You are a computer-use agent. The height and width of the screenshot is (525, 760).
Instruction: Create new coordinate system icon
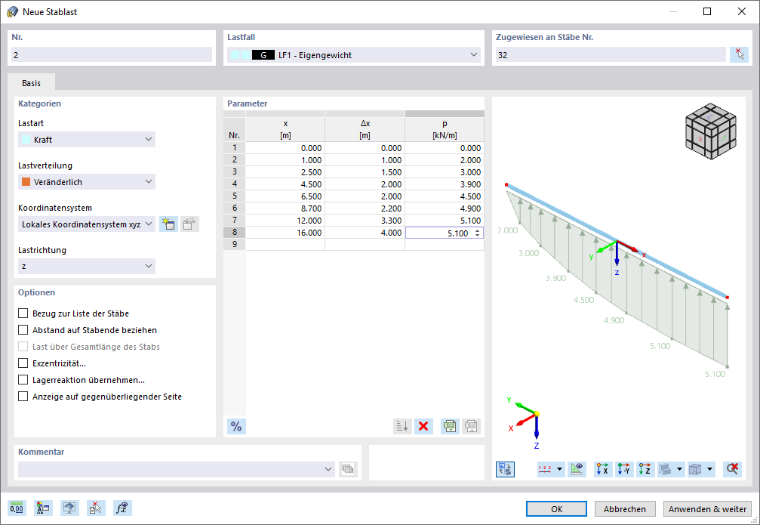point(168,224)
